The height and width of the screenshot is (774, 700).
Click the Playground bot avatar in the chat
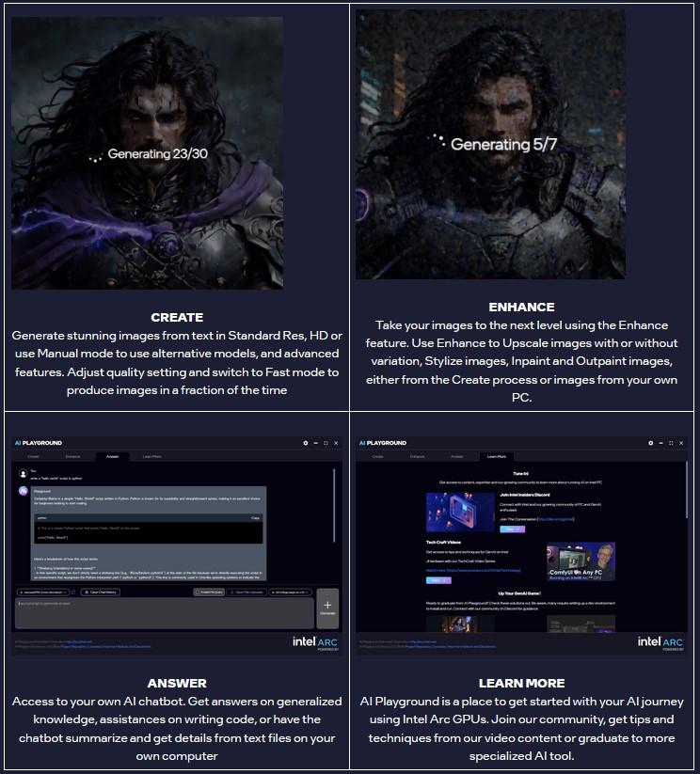(24, 491)
